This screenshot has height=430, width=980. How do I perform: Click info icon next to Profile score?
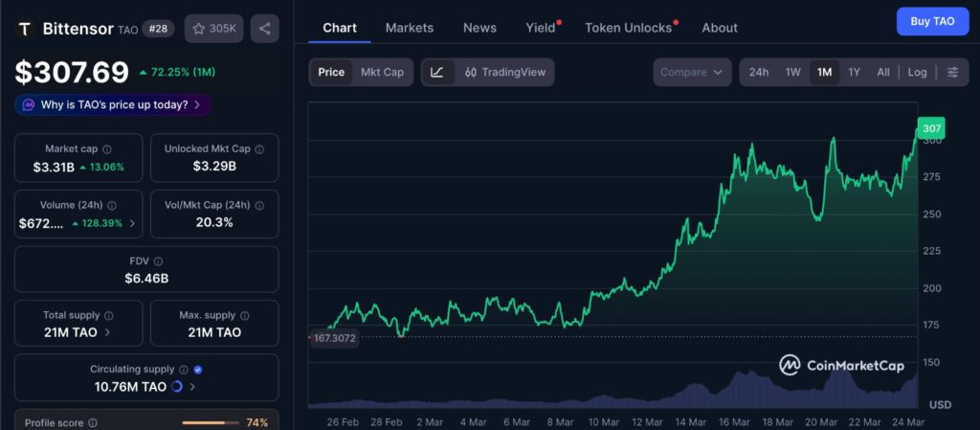tap(93, 423)
